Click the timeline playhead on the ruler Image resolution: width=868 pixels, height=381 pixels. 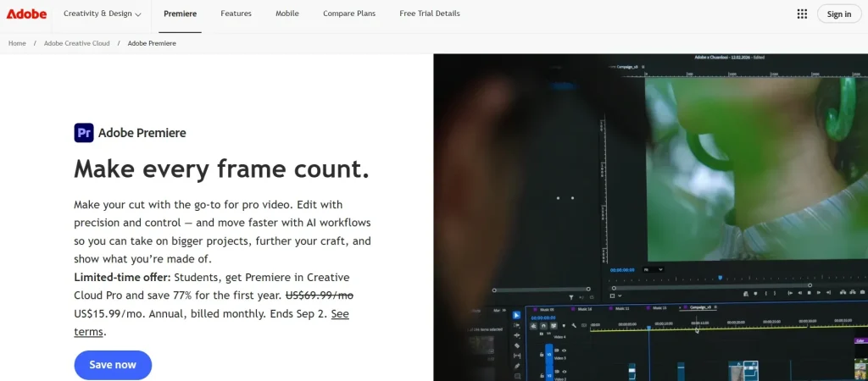tap(648, 328)
